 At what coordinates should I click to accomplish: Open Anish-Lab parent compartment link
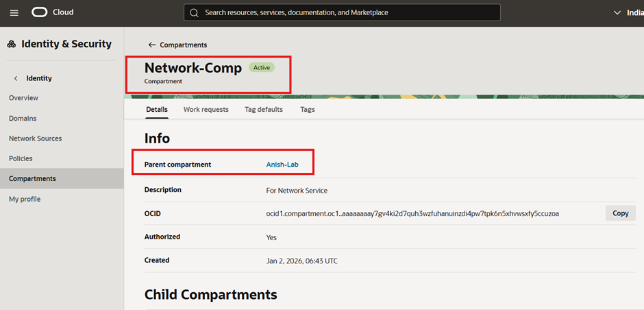[x=282, y=165]
